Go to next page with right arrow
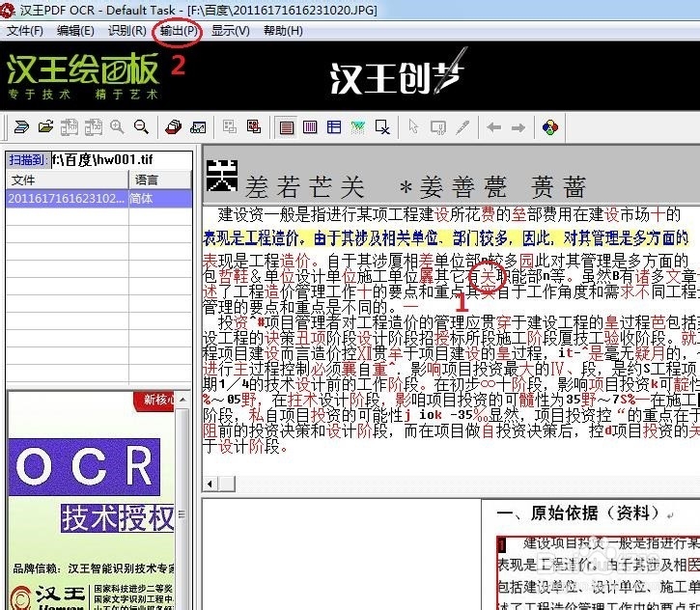Image resolution: width=700 pixels, height=610 pixels. (x=518, y=128)
